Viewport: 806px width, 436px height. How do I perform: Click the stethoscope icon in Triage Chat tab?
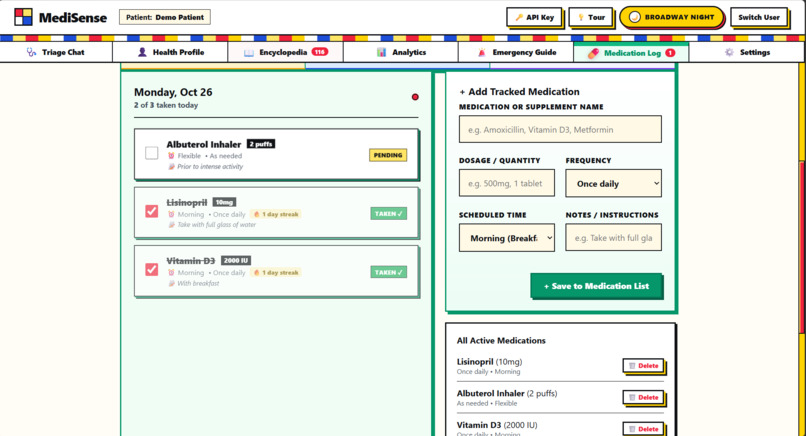point(32,52)
